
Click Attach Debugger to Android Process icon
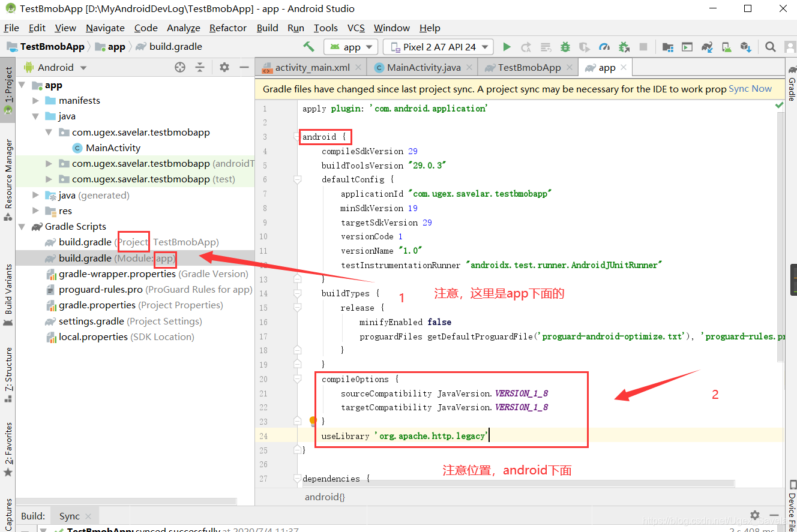(624, 47)
